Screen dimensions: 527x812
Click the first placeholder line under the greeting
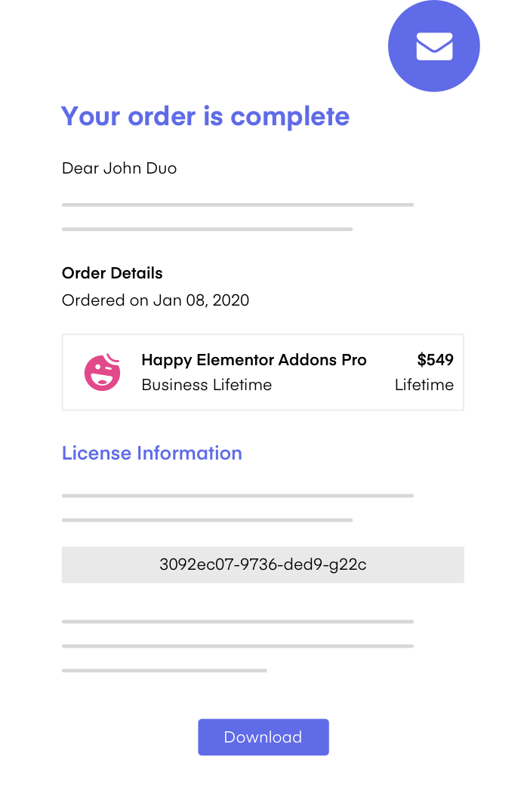tap(238, 205)
